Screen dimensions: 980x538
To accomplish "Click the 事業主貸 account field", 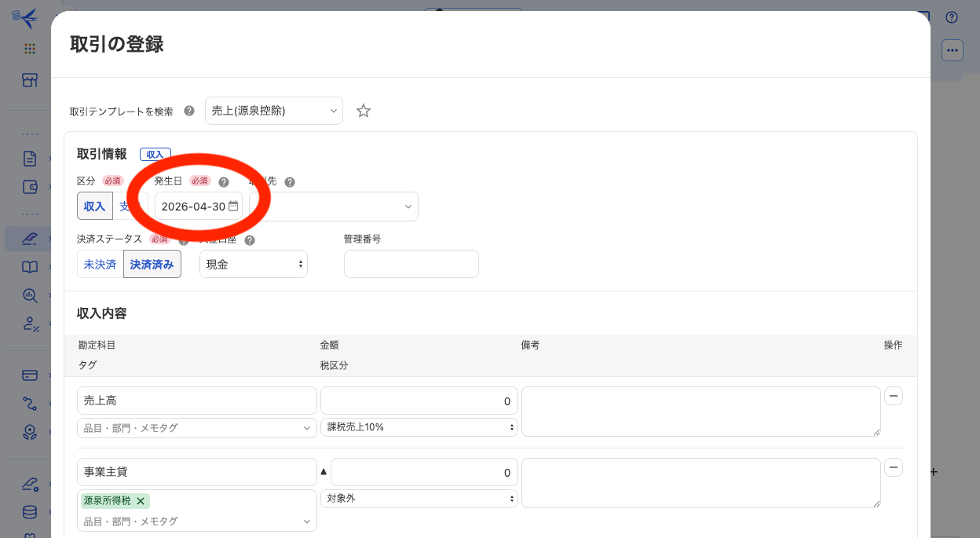I will (x=197, y=472).
